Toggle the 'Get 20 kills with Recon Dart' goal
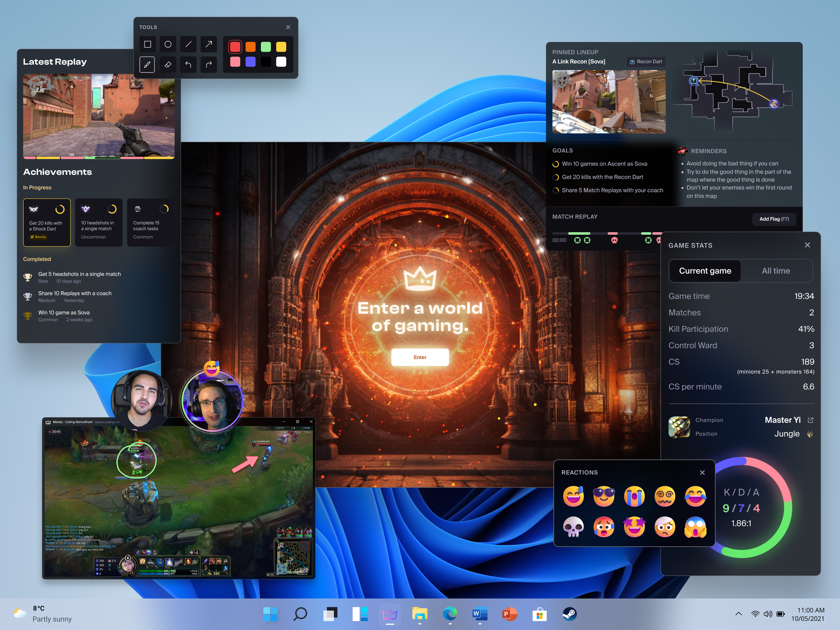Image resolution: width=840 pixels, height=630 pixels. click(x=555, y=177)
